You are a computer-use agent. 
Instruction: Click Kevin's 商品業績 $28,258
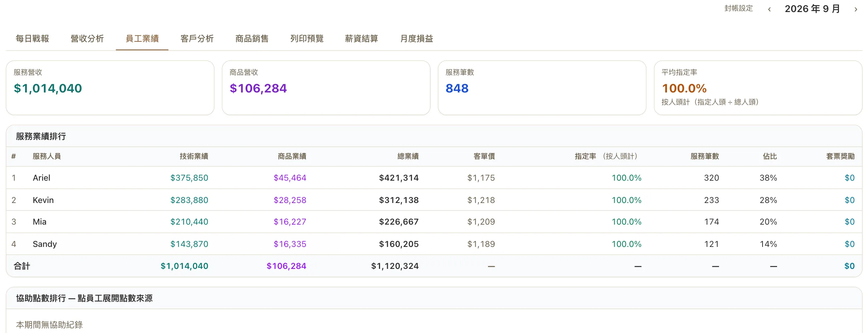pos(290,200)
